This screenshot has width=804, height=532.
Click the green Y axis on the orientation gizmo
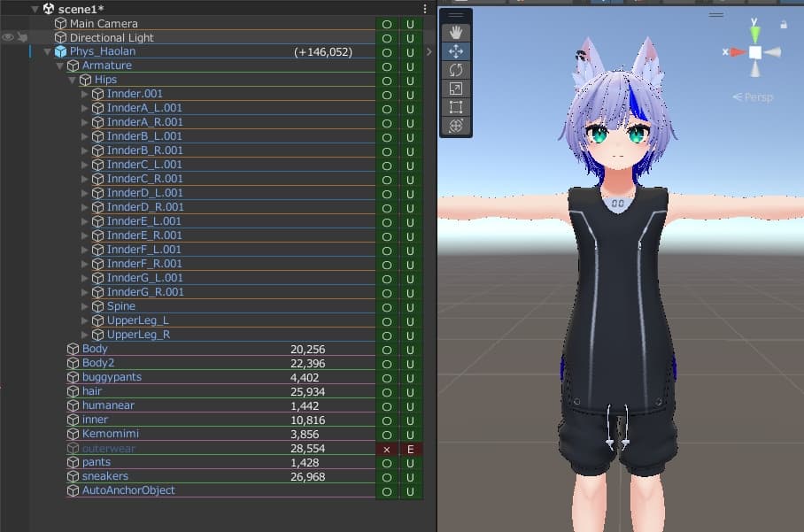coord(754,33)
